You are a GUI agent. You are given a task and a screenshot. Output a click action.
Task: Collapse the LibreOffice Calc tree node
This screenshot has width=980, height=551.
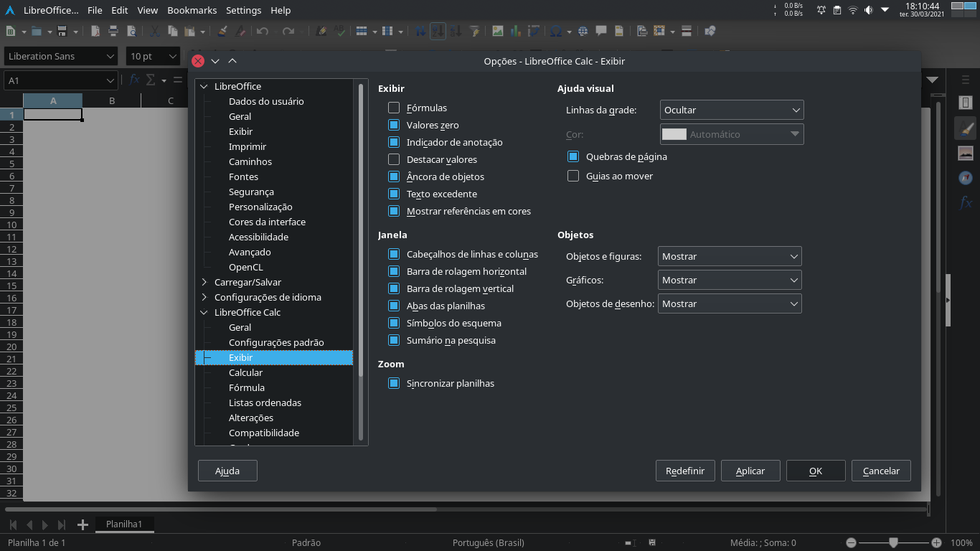pyautogui.click(x=204, y=312)
